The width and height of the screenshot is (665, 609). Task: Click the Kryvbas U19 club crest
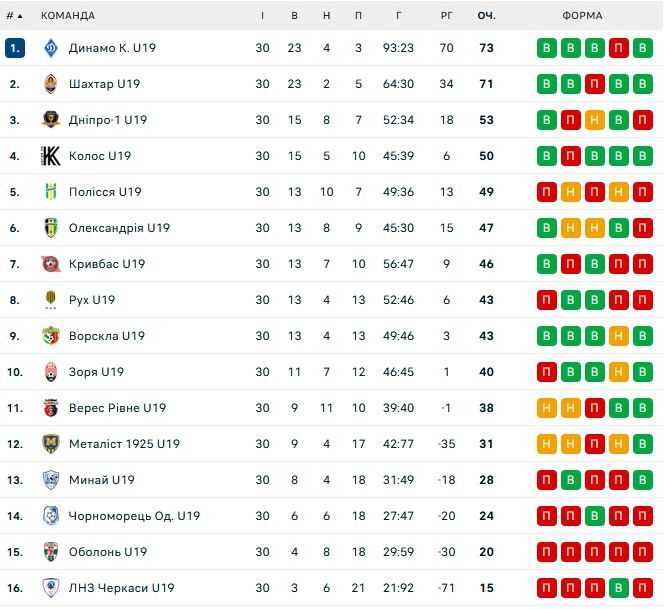(51, 264)
